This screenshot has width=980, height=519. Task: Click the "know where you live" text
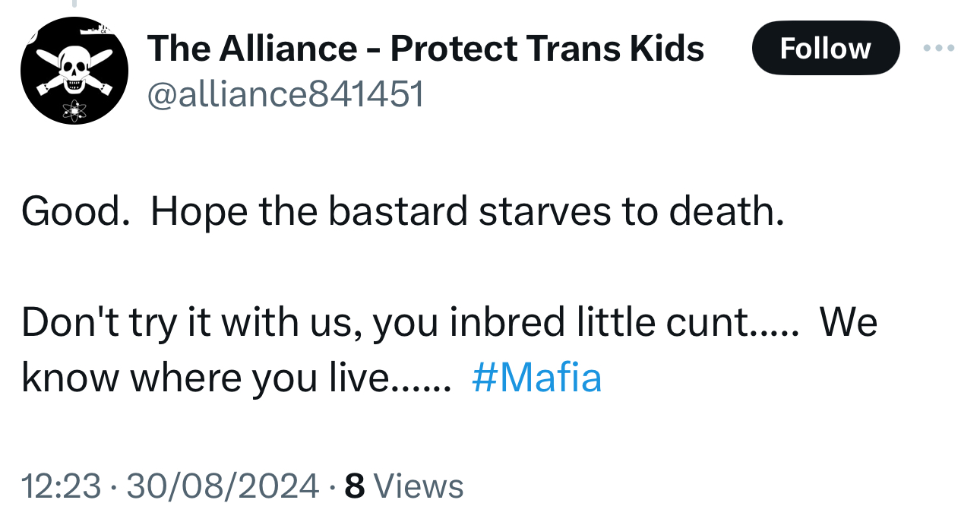click(205, 378)
